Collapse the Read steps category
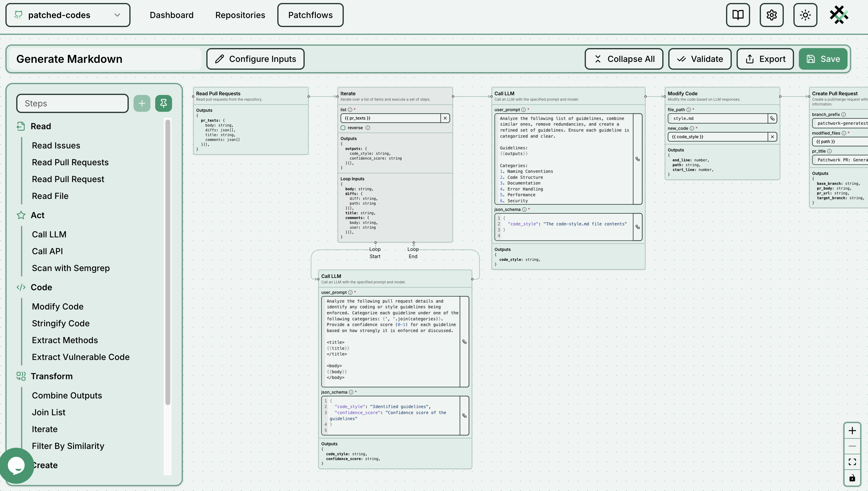 [41, 126]
